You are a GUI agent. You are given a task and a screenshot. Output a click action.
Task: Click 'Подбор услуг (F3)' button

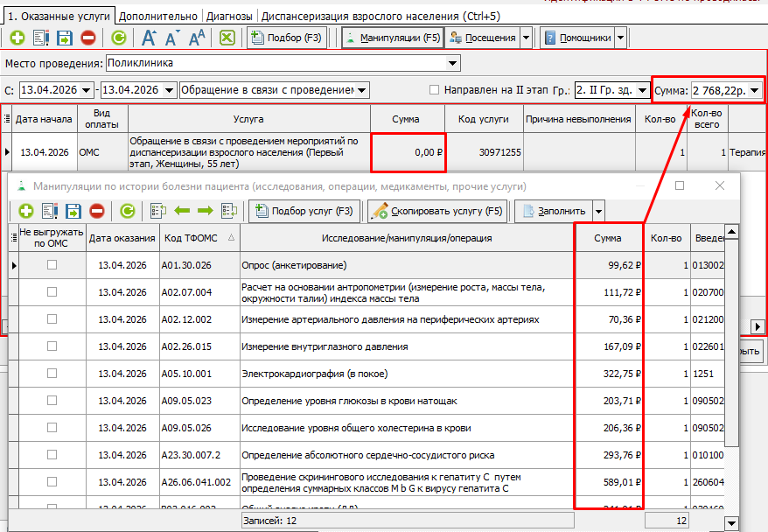[304, 211]
